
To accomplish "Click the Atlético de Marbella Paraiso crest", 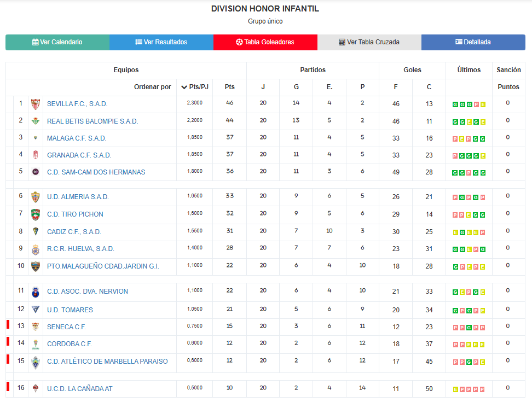I will pyautogui.click(x=35, y=362).
